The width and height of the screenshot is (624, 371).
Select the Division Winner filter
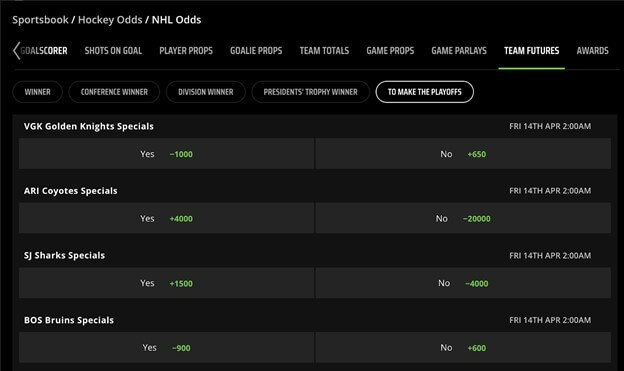coord(206,92)
